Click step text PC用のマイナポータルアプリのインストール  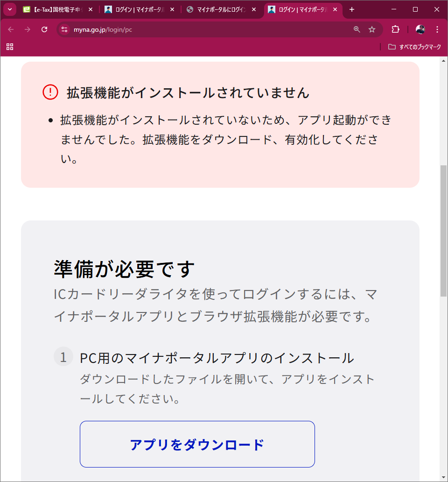[x=217, y=358]
